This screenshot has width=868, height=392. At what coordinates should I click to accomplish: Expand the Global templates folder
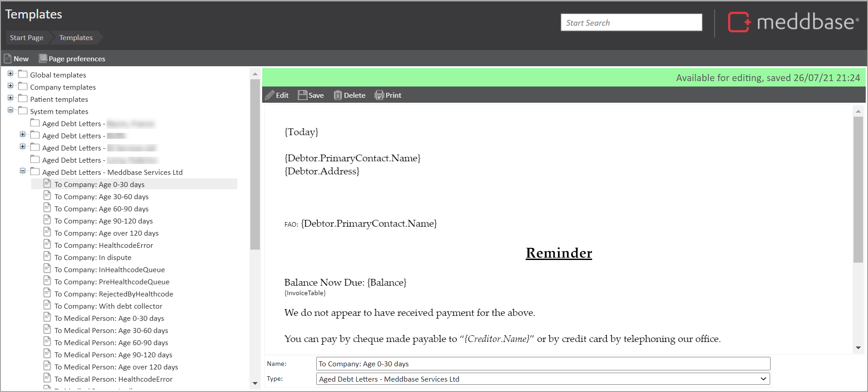(x=10, y=74)
